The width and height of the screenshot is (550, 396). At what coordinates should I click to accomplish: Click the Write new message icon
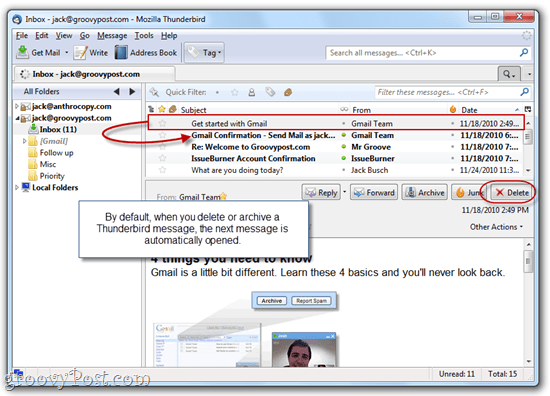click(x=80, y=53)
